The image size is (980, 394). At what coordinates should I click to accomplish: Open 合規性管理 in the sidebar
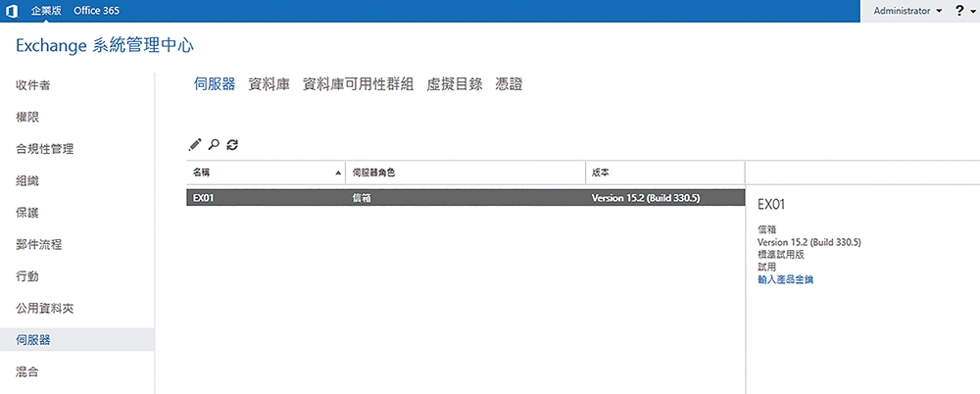click(x=44, y=149)
